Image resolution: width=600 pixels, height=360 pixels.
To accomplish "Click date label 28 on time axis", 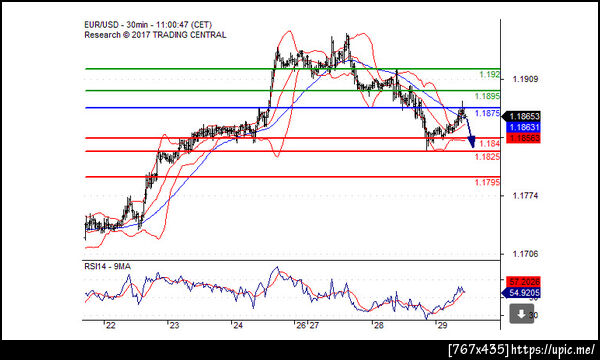I will 378,326.
